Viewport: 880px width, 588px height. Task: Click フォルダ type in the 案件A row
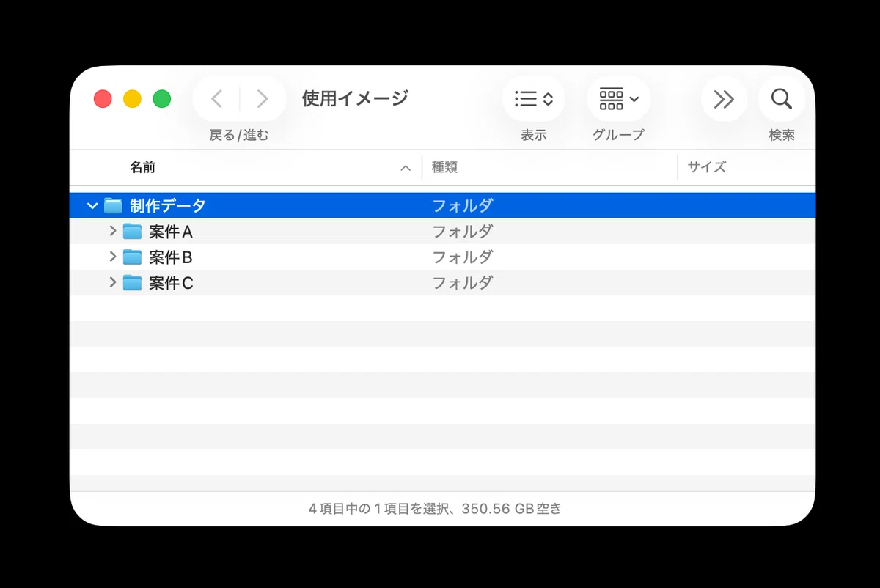point(462,232)
